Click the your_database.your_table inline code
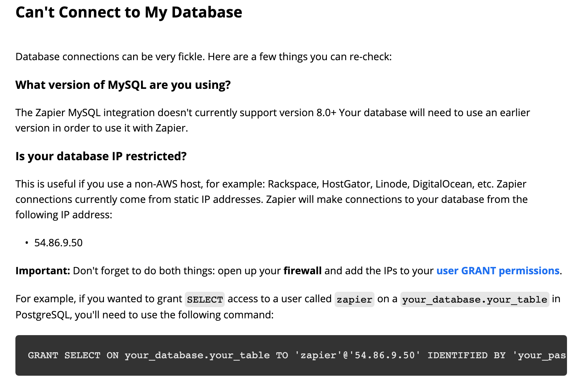This screenshot has width=588, height=389. (475, 299)
